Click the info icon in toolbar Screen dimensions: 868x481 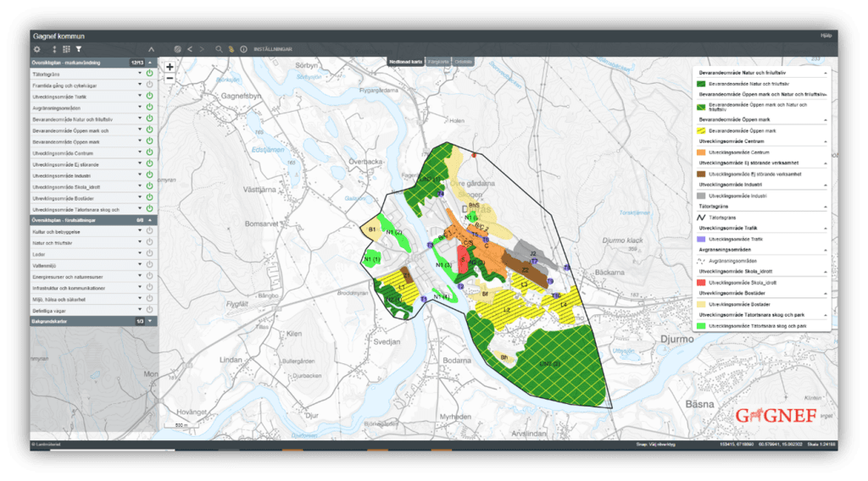point(243,50)
